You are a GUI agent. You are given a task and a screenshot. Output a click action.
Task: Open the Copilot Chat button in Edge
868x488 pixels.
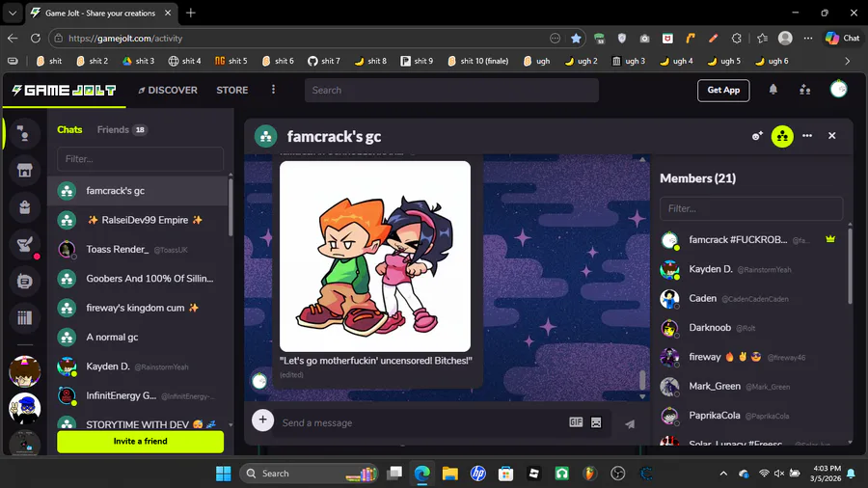pyautogui.click(x=843, y=39)
